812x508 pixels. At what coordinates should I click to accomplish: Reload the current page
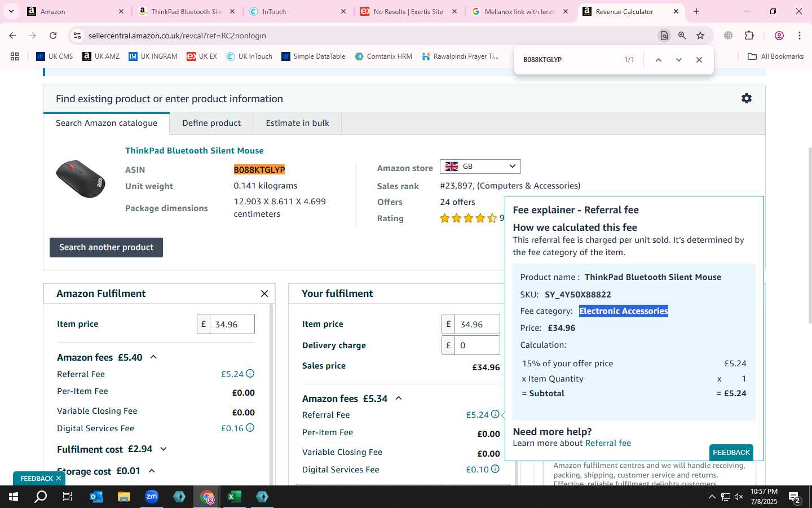(x=53, y=36)
